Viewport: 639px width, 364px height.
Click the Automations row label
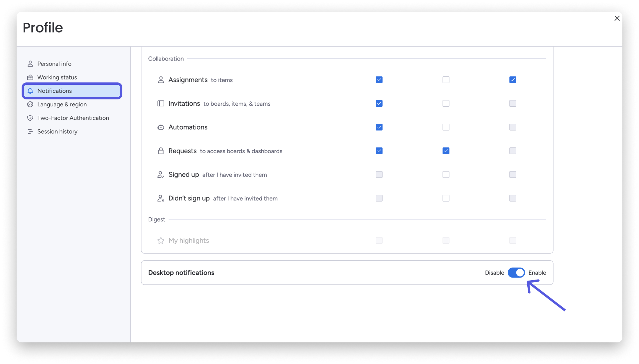188,127
